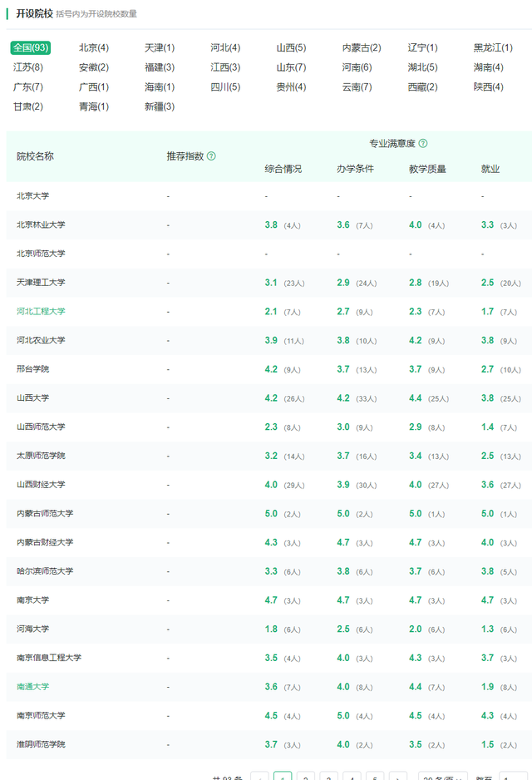Viewport: 532px width, 780px height.
Task: Filter schools by 北京(4)
Action: 94,47
